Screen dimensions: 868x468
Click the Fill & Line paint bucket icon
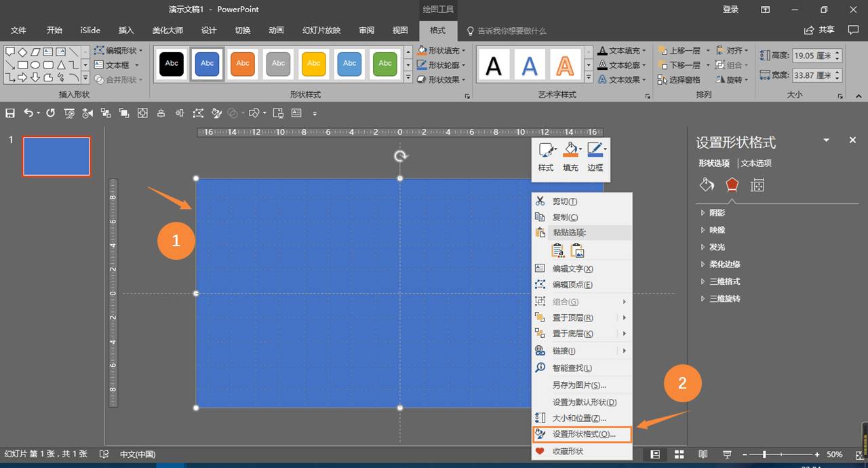[x=707, y=185]
